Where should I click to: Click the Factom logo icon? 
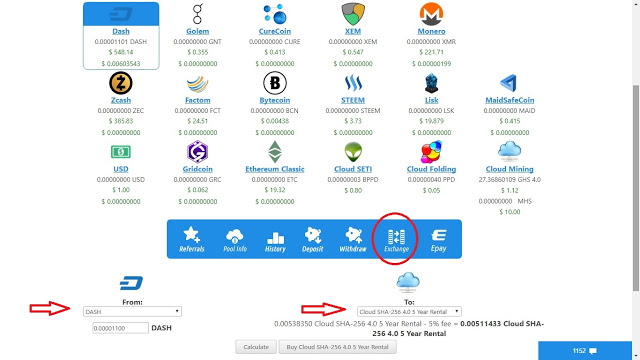(198, 84)
